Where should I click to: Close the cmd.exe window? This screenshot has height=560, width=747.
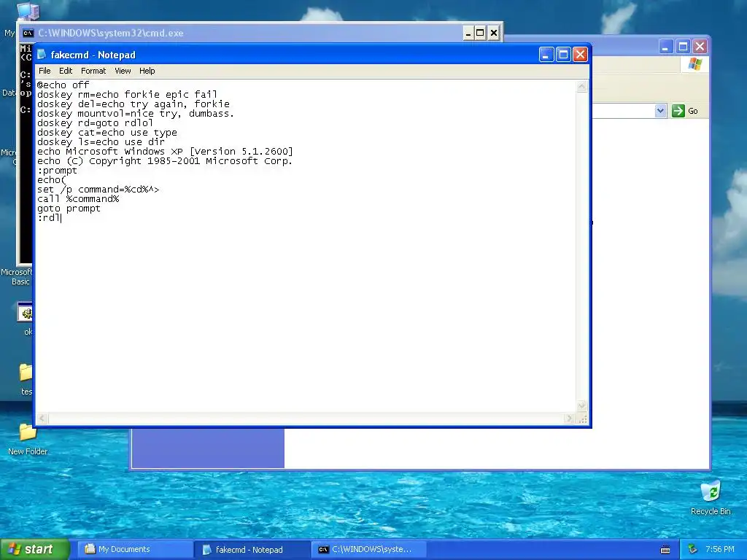pyautogui.click(x=494, y=33)
